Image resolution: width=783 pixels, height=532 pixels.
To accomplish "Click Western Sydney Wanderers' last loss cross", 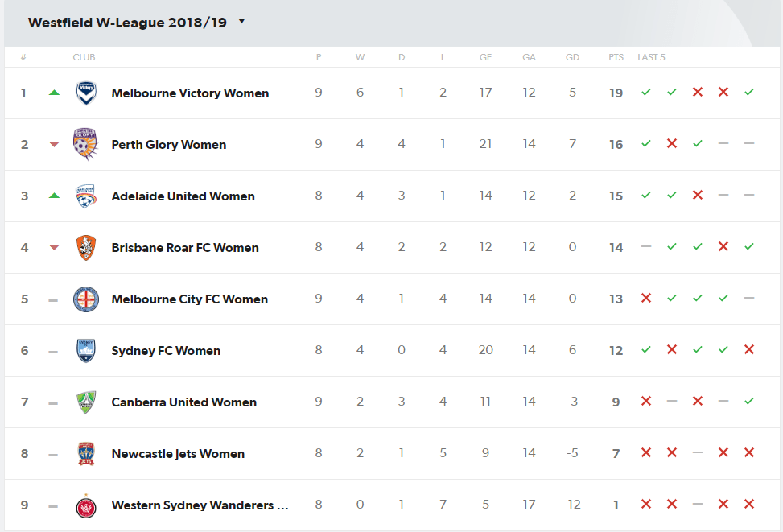I will click(749, 504).
